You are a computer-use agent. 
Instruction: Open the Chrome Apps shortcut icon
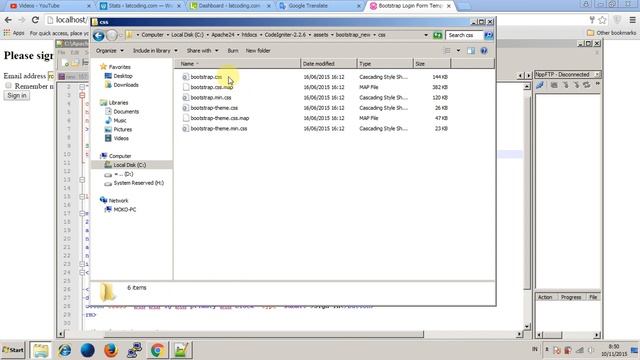pyautogui.click(x=7, y=33)
